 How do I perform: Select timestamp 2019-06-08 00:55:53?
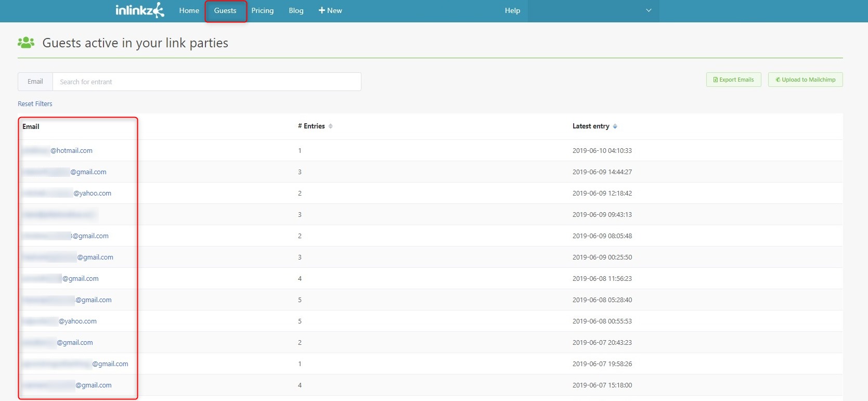(x=602, y=321)
